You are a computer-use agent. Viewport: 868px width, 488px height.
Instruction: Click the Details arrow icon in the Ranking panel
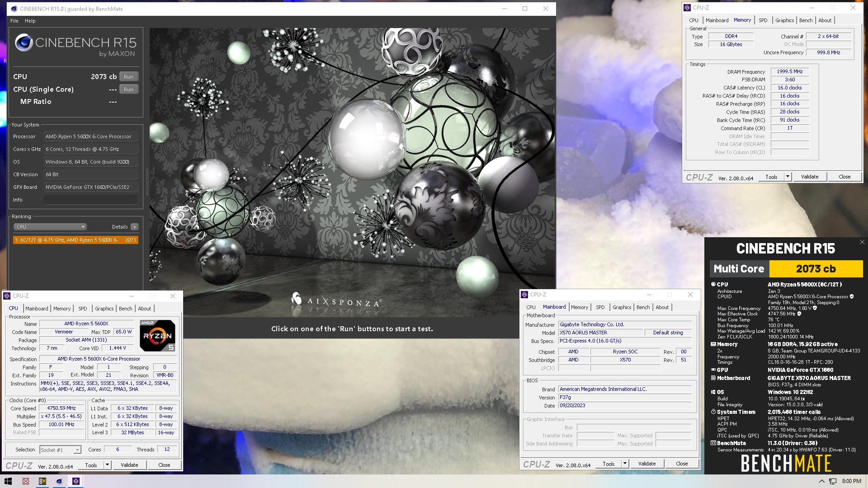pyautogui.click(x=135, y=227)
